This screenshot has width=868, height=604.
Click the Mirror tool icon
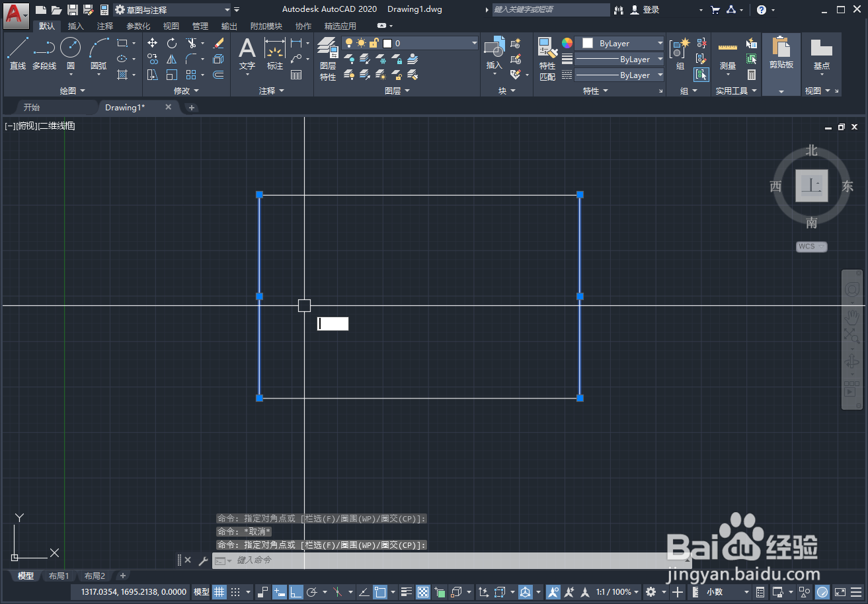click(x=172, y=59)
